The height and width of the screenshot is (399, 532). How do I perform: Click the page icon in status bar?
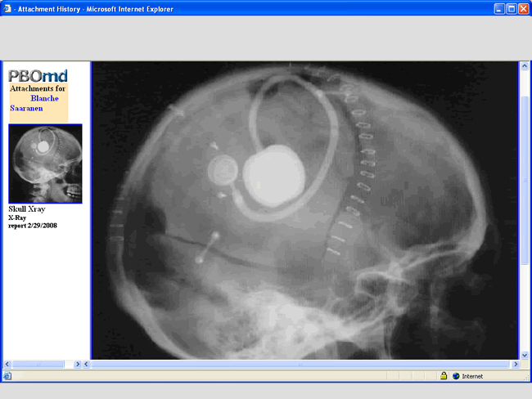(7, 376)
